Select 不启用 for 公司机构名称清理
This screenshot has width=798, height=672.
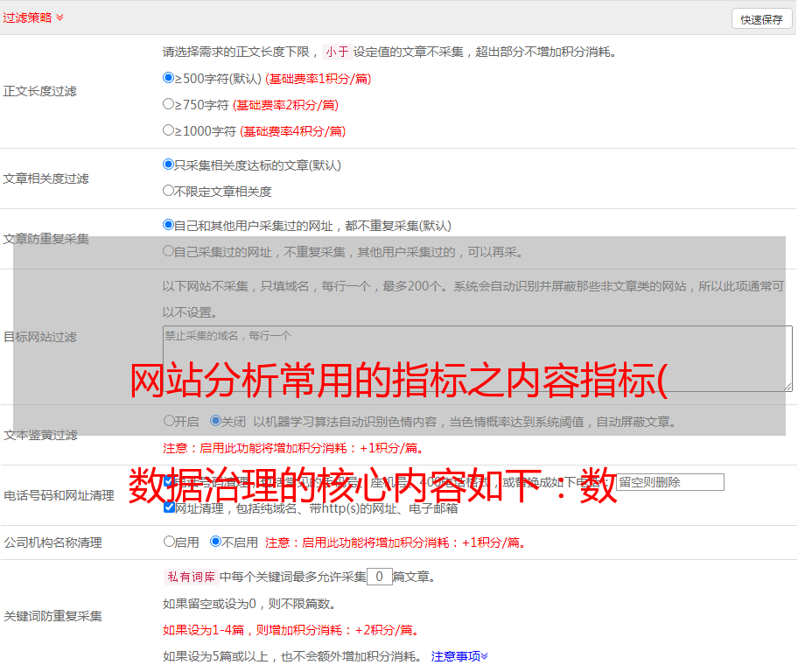click(216, 542)
